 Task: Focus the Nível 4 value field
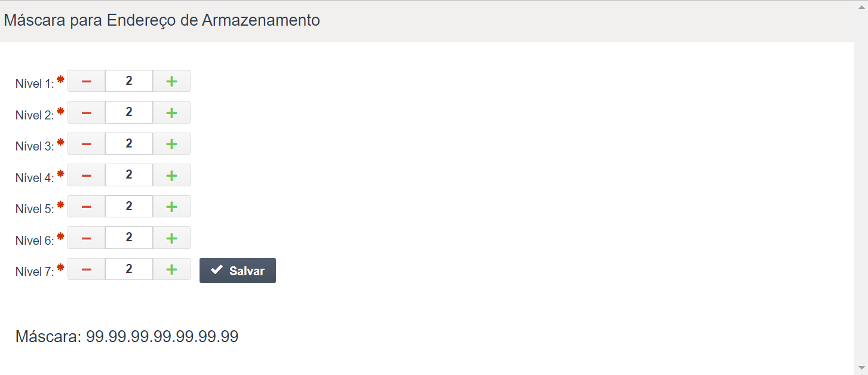click(x=129, y=175)
